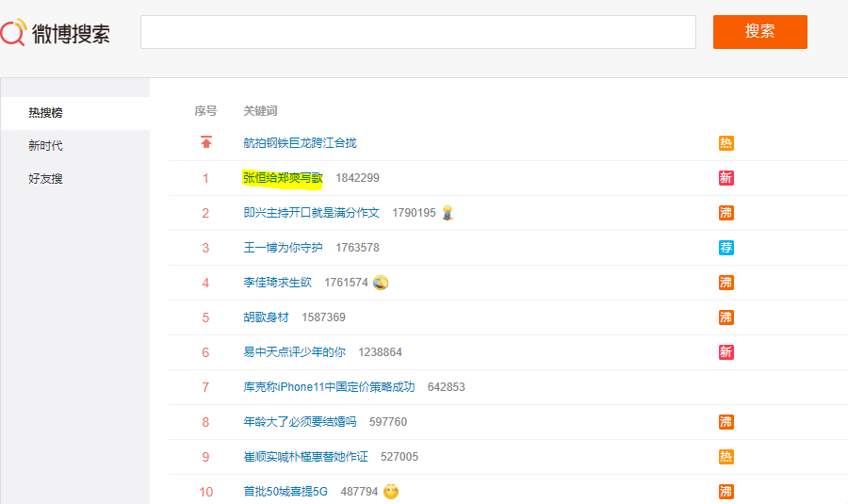Click rank number 10 in the list
Screen dimensions: 848x504
[x=206, y=492]
